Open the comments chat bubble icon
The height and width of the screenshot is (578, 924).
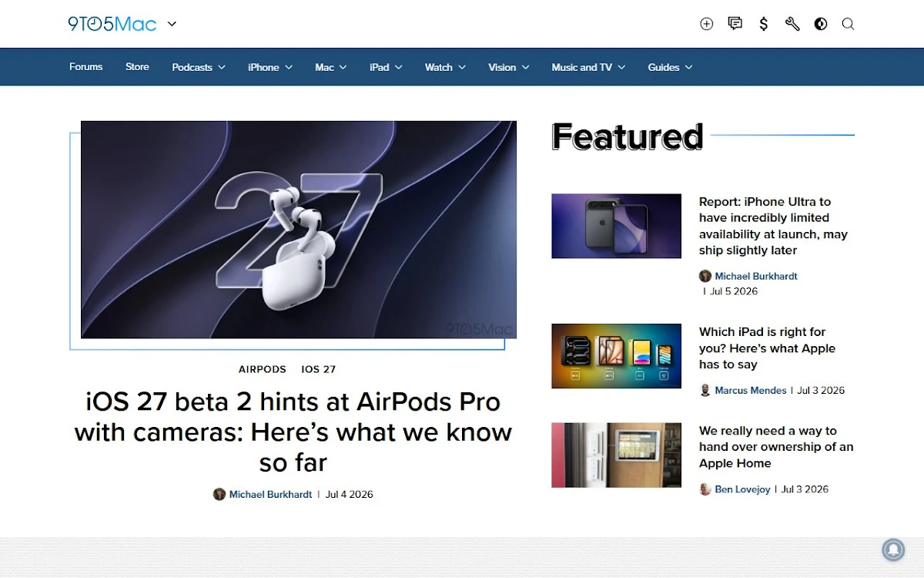point(735,24)
